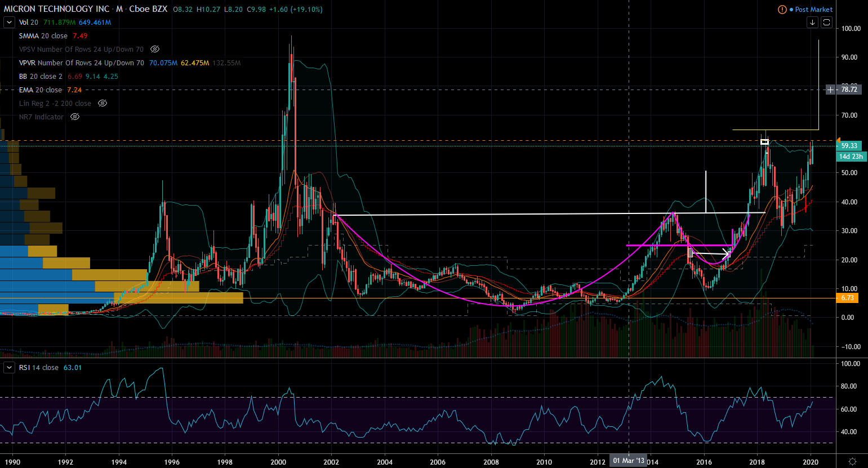Viewport: 868px width, 468px height.
Task: Click the greyed Lin Reg 2 -2 200 close label
Action: tap(55, 104)
